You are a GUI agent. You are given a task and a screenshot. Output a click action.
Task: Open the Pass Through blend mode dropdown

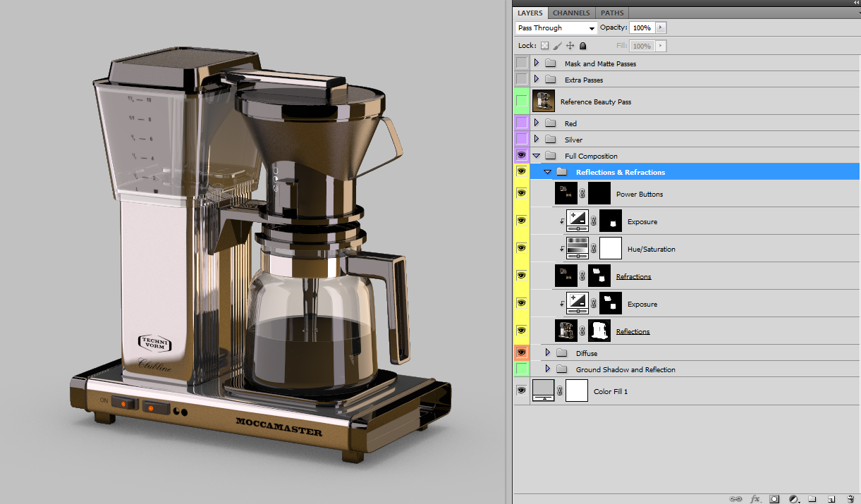pos(556,28)
